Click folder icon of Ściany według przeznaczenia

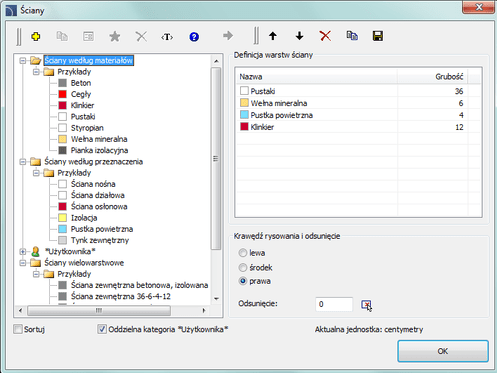(35, 162)
